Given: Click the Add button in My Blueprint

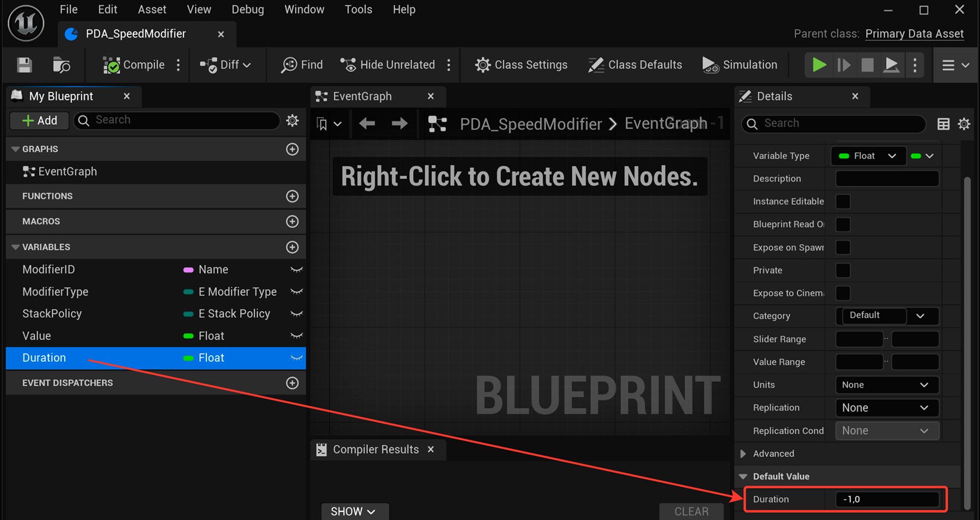Looking at the screenshot, I should click(39, 120).
